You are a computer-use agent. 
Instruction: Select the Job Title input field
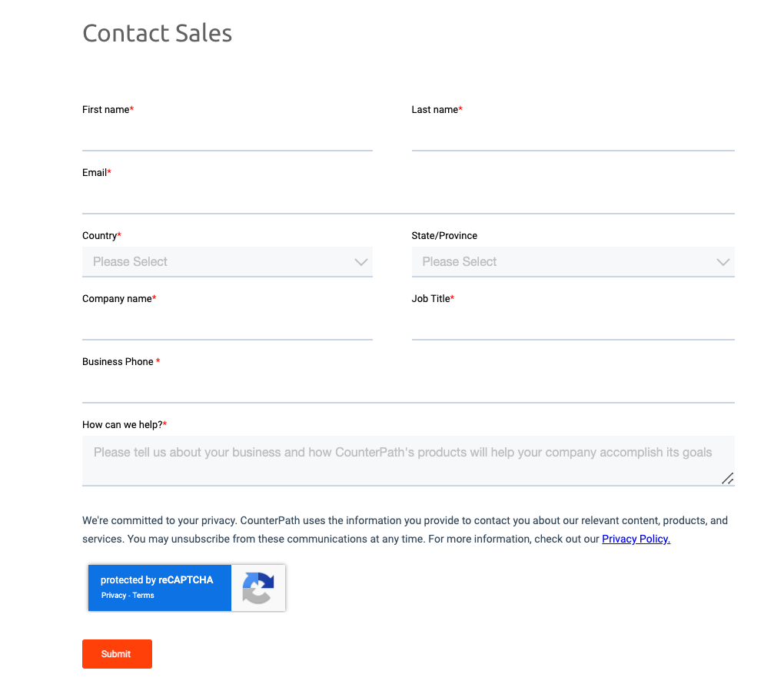click(x=573, y=326)
